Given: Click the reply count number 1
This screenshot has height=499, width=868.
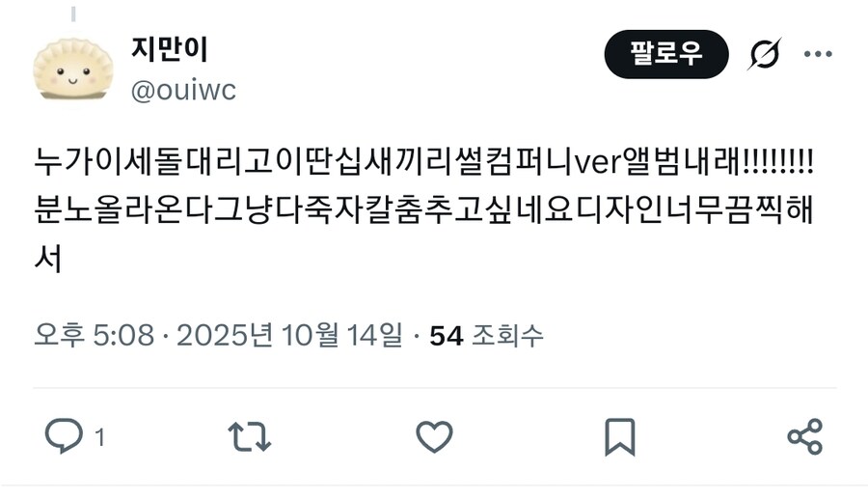Looking at the screenshot, I should pos(99,437).
